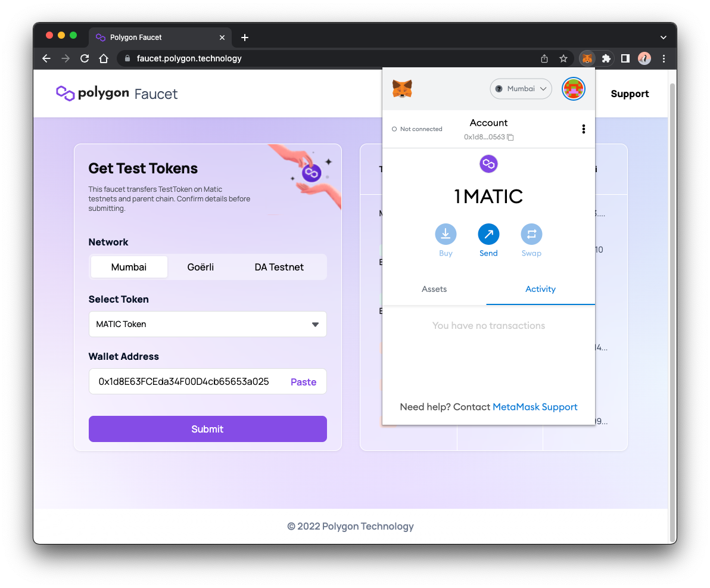This screenshot has width=710, height=588.
Task: Click the 1 MATIC balance text
Action: (488, 197)
